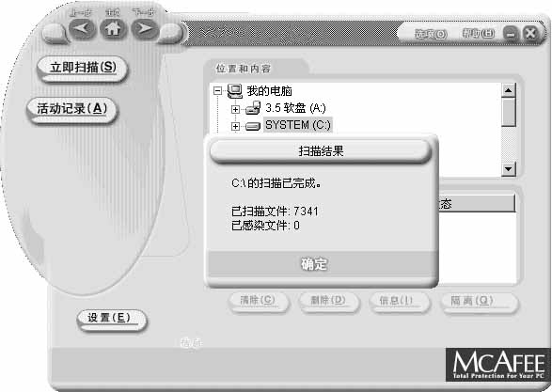Viewport: 552px width, 392px height.
Task: Click the SYSTEM (C:) hard drive icon
Action: (x=252, y=126)
